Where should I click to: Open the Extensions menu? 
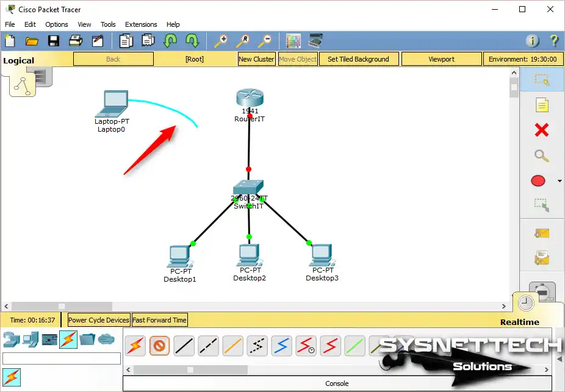coord(141,24)
